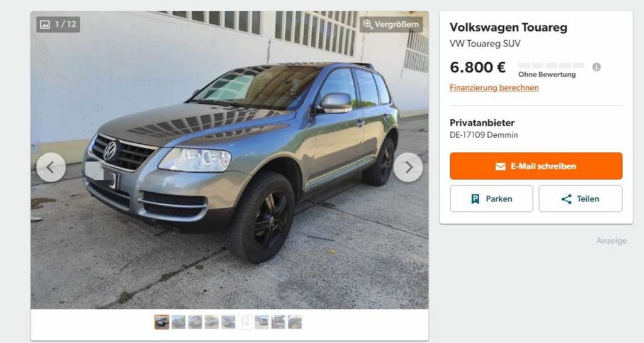Open Finanzierung berechnen link
The image size is (644, 343).
494,87
